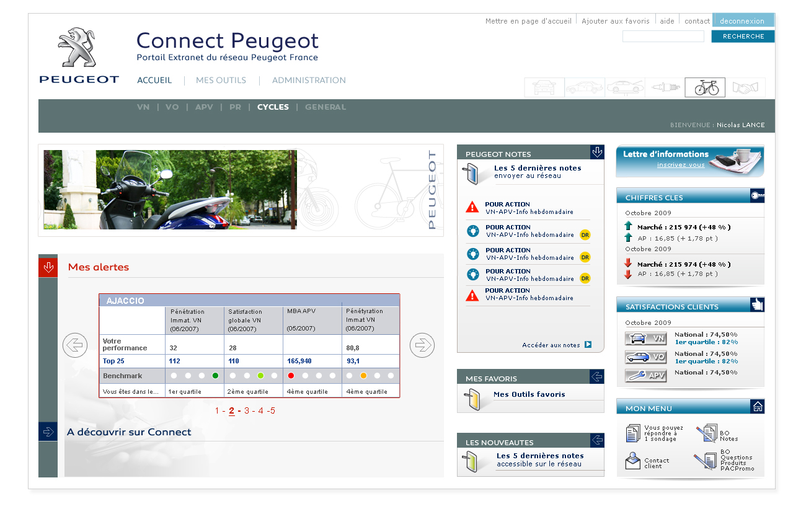
Task: Switch to VN sub-menu tab
Action: point(143,107)
